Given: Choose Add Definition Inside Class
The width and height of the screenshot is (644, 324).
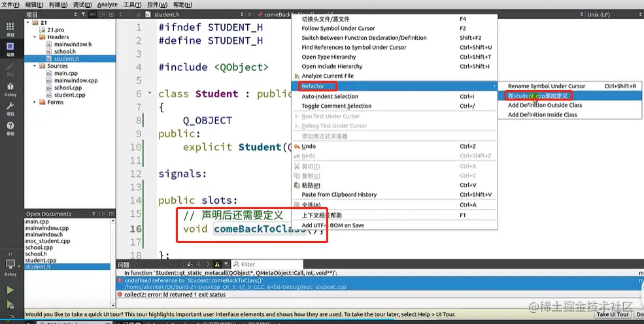Looking at the screenshot, I should [x=569, y=114].
